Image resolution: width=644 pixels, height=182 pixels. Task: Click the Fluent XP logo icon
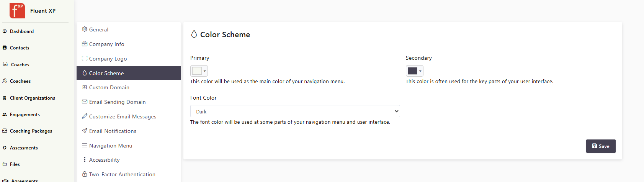click(x=17, y=11)
